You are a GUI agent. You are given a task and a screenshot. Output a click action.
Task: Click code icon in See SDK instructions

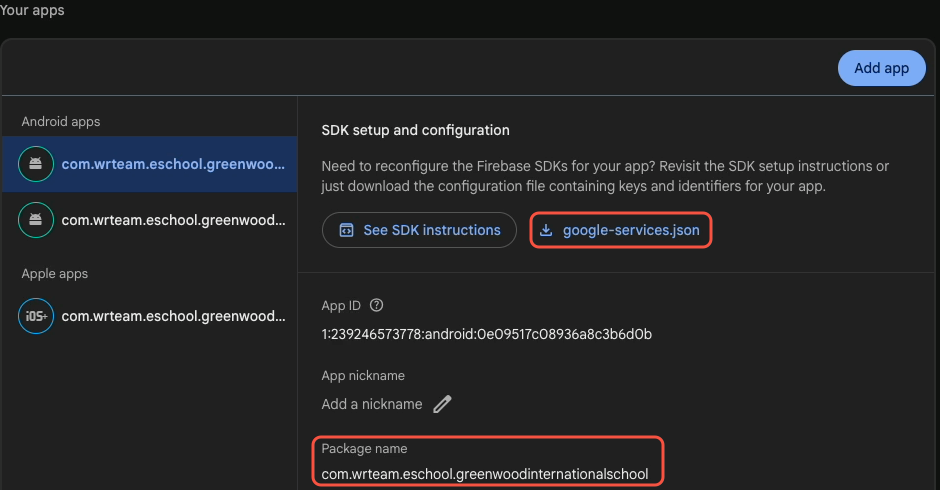[347, 230]
